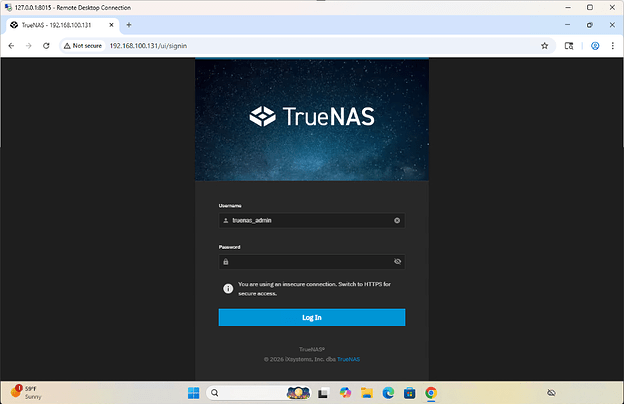Click the info icon beside insecure connection warning
This screenshot has height=404, width=624.
point(228,289)
